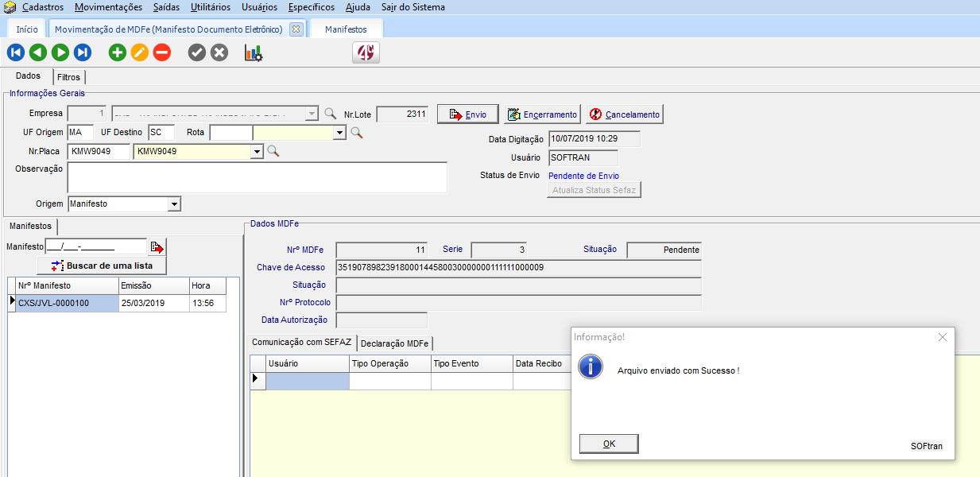Image resolution: width=980 pixels, height=477 pixels.
Task: Click app icon at menu bar start
Action: 10,7
